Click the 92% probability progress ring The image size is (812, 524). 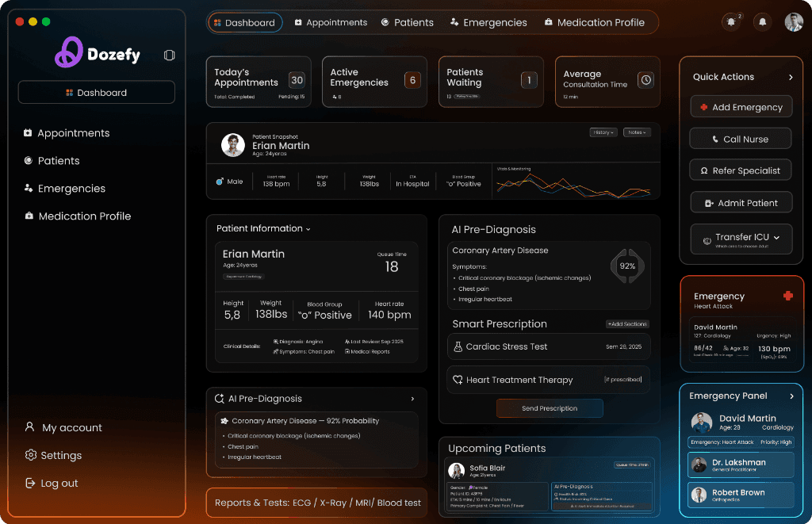(627, 266)
